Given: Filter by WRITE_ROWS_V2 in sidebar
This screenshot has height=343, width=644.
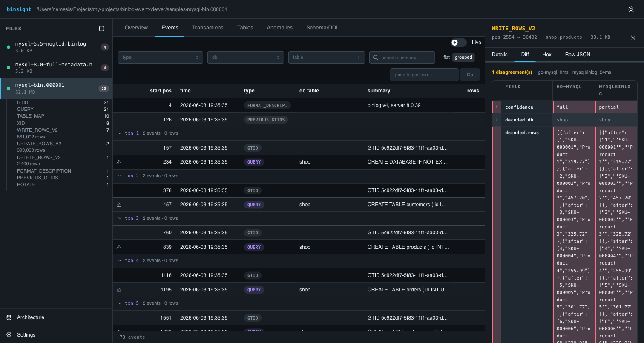Looking at the screenshot, I should click(63, 130).
